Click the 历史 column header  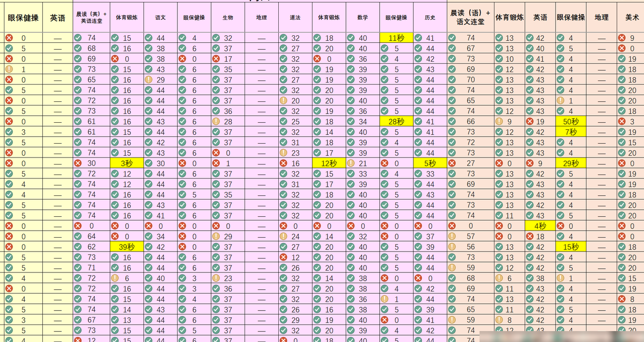click(x=430, y=17)
